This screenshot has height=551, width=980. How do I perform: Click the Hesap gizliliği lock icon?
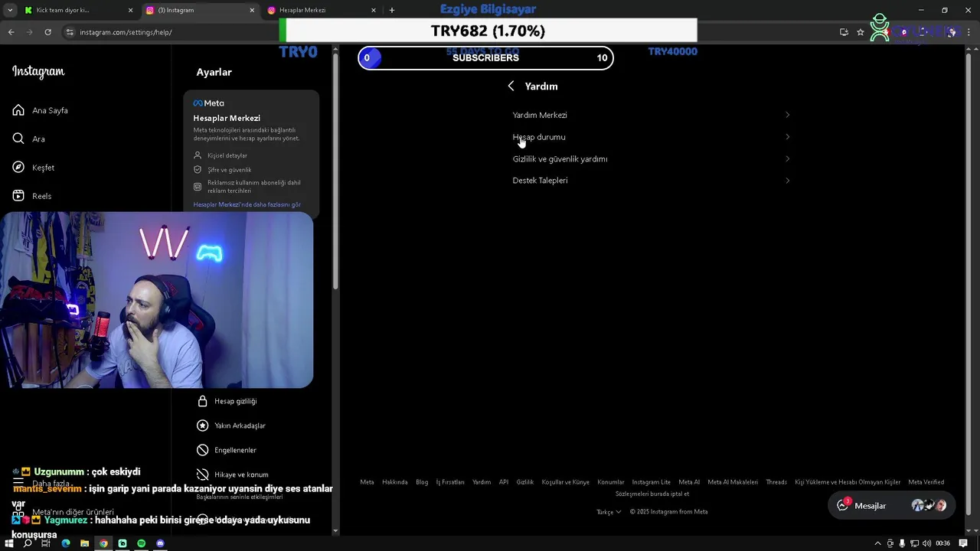pos(202,401)
